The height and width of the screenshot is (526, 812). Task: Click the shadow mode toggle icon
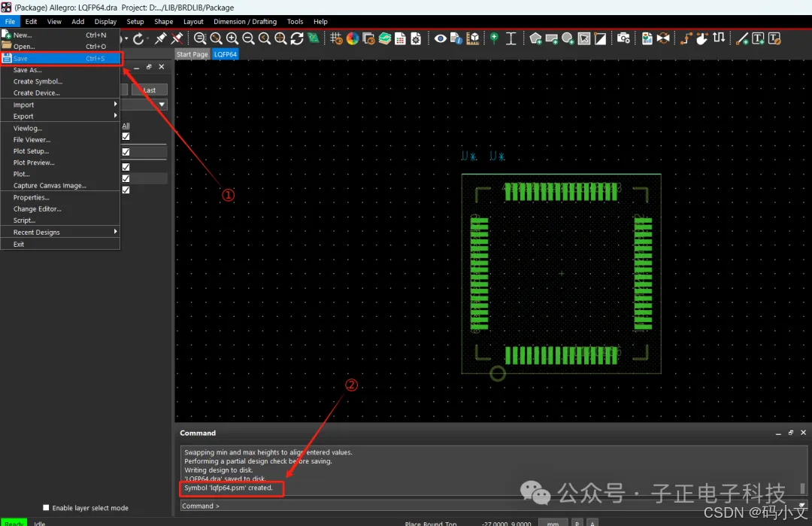[x=368, y=39]
